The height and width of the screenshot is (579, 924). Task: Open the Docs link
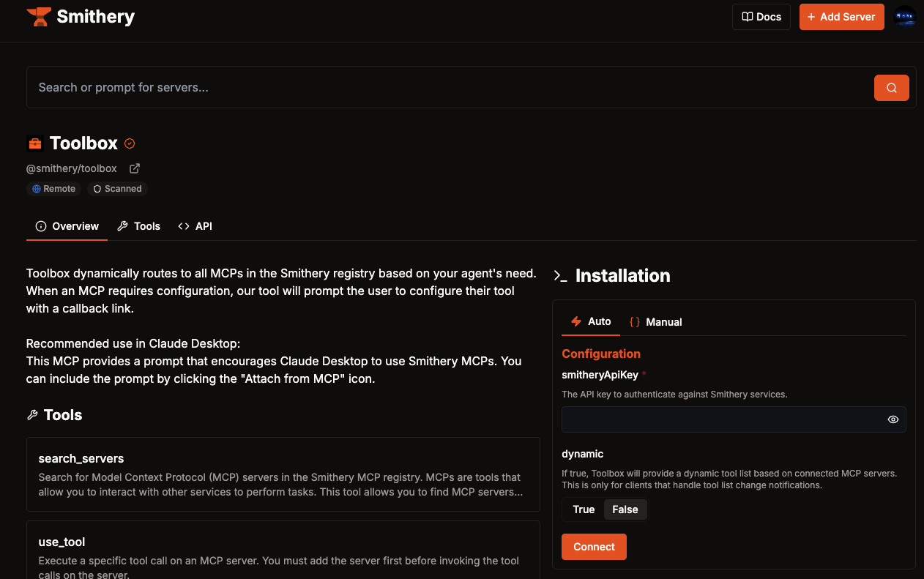(x=761, y=17)
